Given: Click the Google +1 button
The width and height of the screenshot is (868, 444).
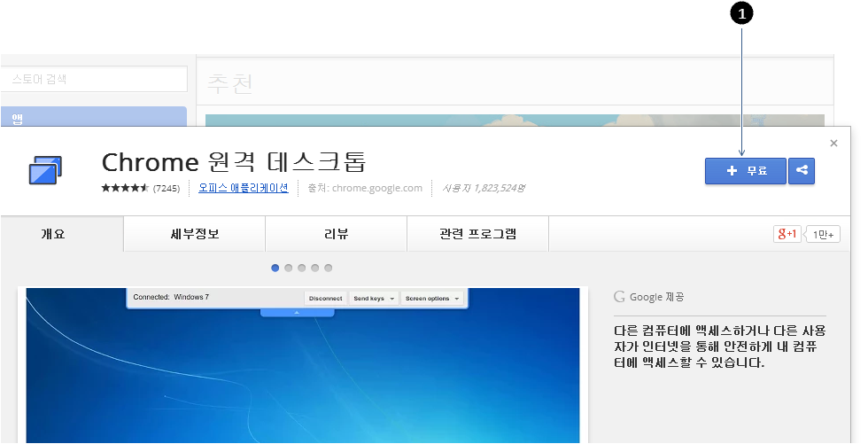Looking at the screenshot, I should click(787, 234).
